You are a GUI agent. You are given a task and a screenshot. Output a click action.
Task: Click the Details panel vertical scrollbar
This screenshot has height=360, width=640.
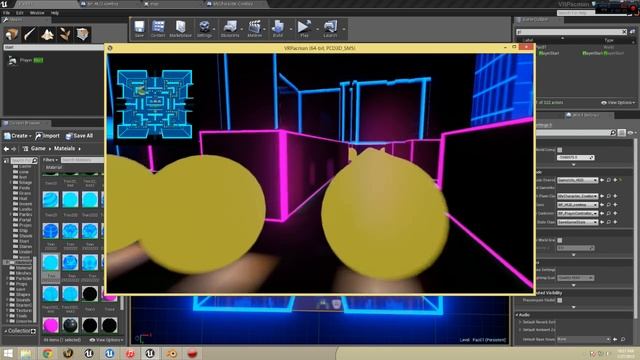pyautogui.click(x=636, y=229)
